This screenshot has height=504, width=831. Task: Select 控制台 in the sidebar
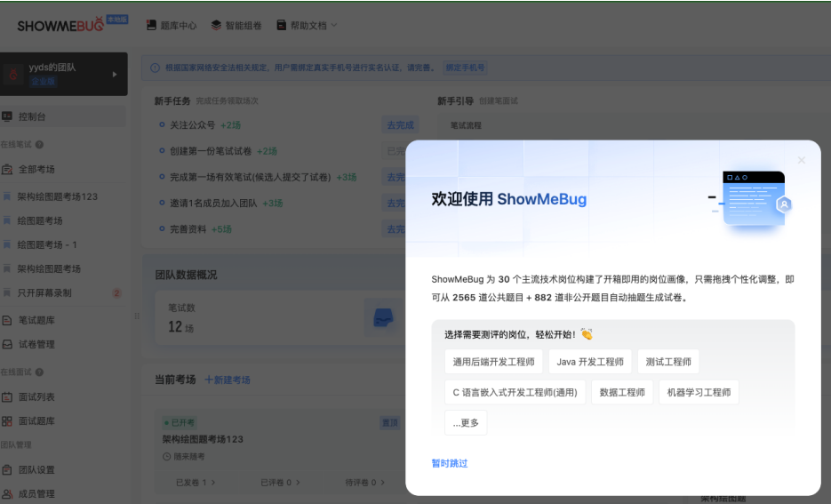point(63,116)
